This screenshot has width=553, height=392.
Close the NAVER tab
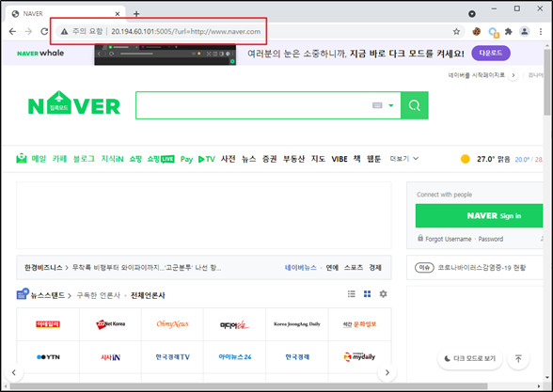[x=118, y=14]
